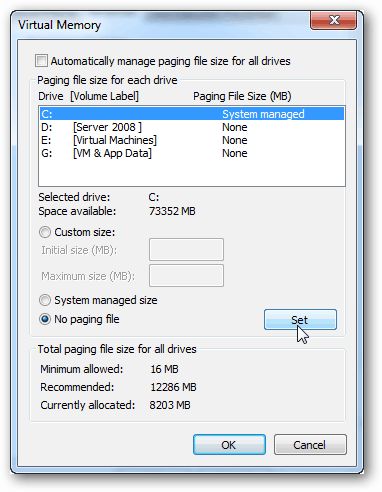Click the Virtual Memory title bar
The image size is (382, 492).
[x=160, y=25]
